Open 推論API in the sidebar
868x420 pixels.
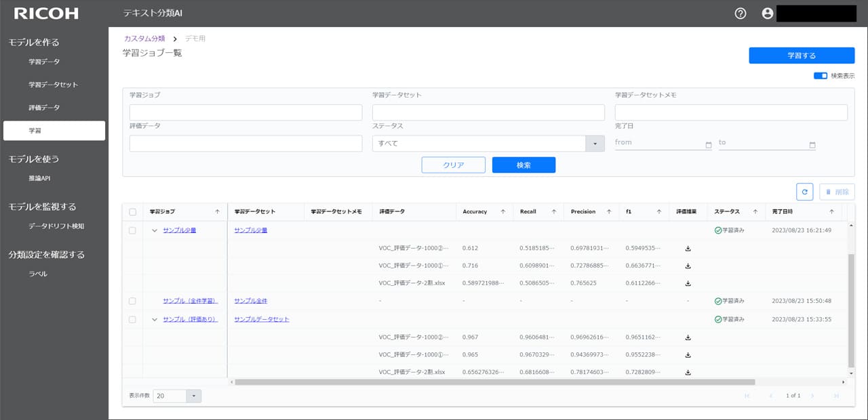pyautogui.click(x=40, y=178)
